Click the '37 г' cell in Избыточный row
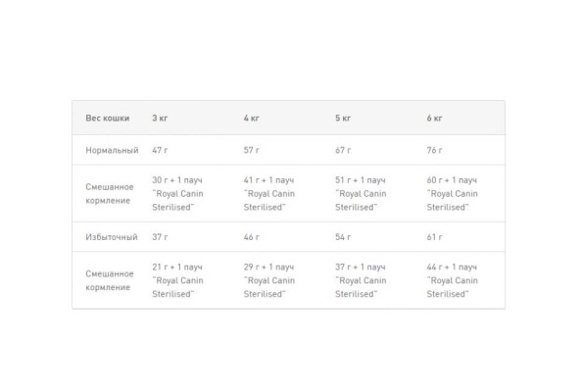The image size is (581, 392). click(160, 237)
